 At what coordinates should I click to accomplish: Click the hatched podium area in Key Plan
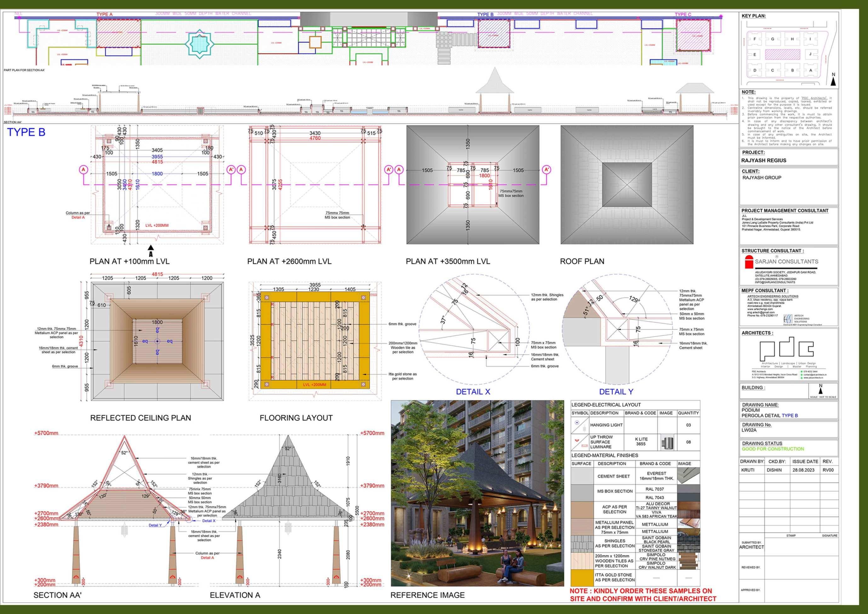point(783,55)
